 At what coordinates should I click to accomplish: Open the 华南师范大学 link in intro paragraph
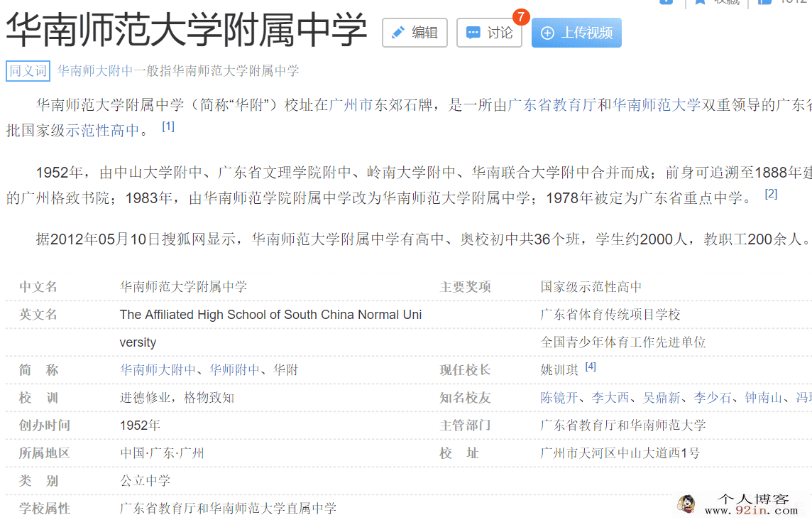[657, 105]
